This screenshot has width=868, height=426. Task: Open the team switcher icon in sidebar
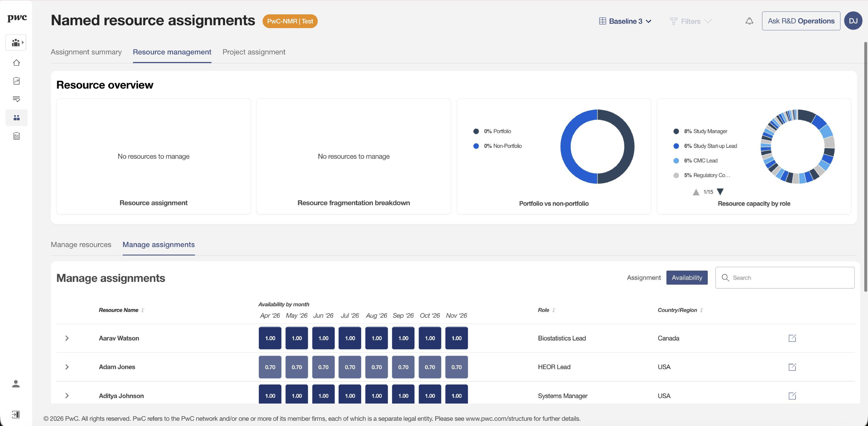[16, 42]
